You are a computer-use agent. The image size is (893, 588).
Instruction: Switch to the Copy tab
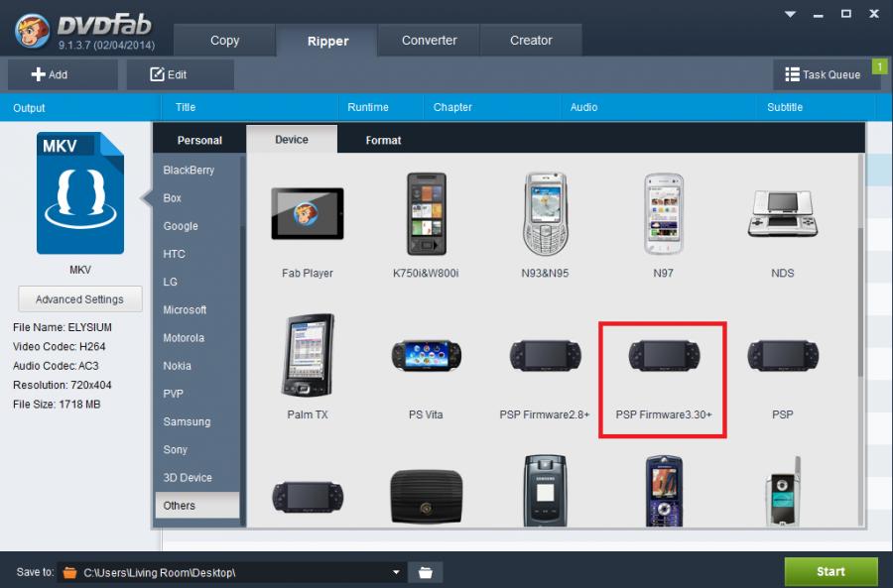click(x=224, y=41)
